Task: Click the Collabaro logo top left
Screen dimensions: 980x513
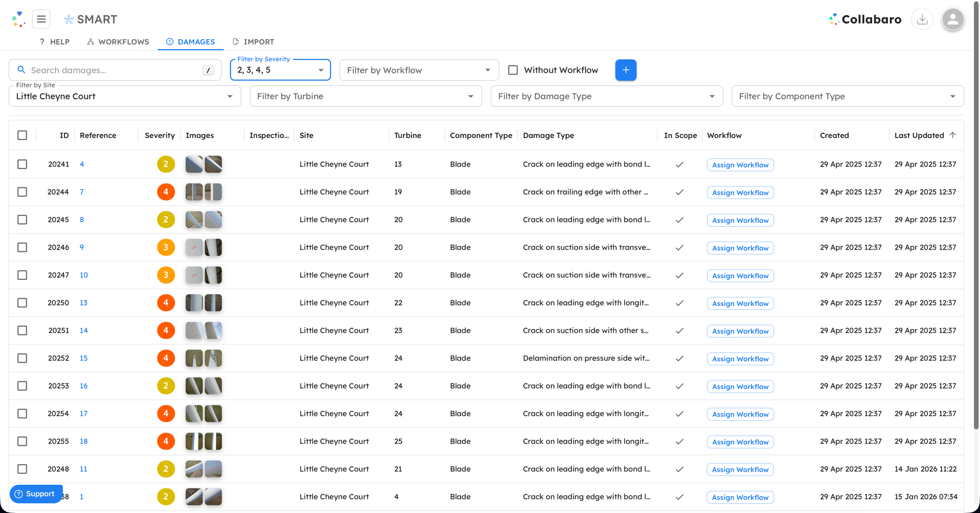Action: pos(18,19)
